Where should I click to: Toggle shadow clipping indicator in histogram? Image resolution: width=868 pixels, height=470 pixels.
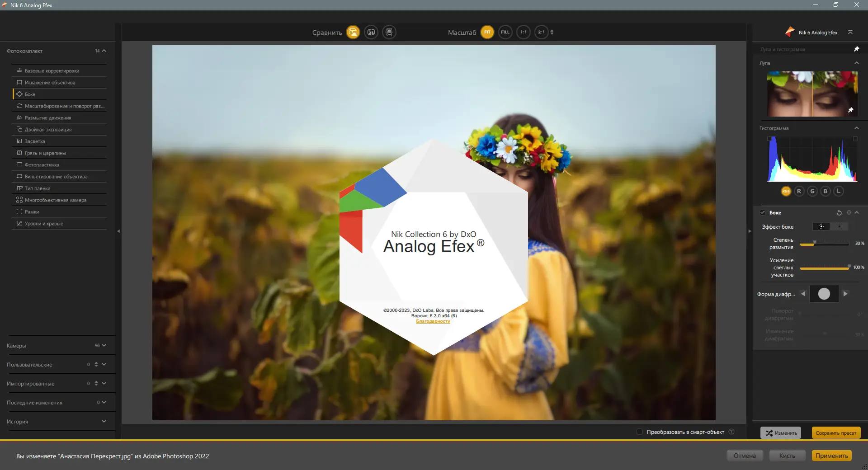[769, 139]
